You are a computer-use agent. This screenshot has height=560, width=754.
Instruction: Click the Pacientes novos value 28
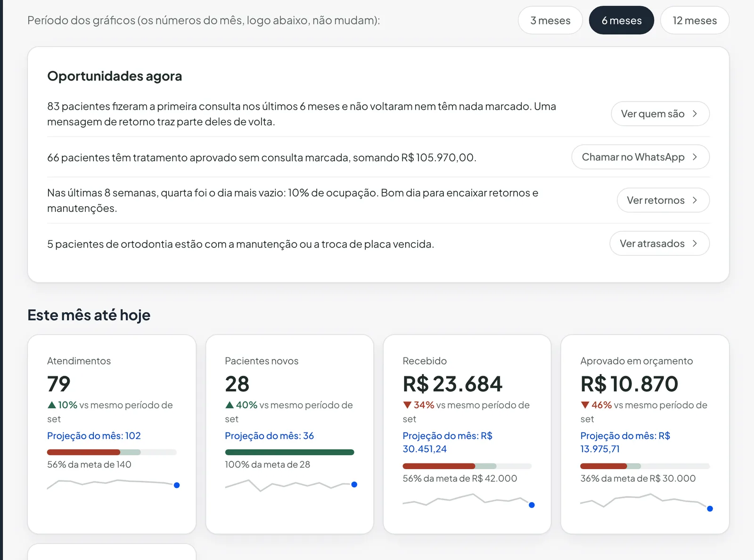(x=237, y=384)
